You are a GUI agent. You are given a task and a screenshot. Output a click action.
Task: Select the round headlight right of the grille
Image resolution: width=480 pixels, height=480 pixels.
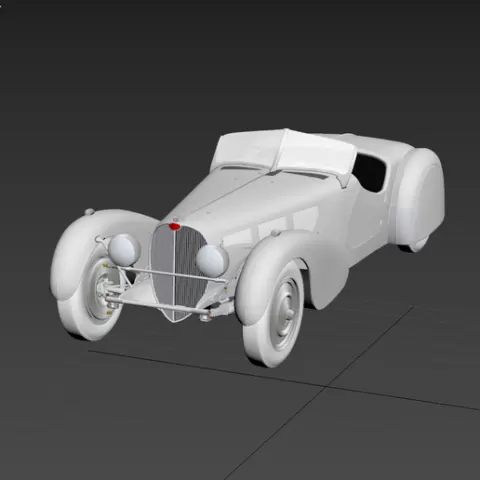coord(212,261)
